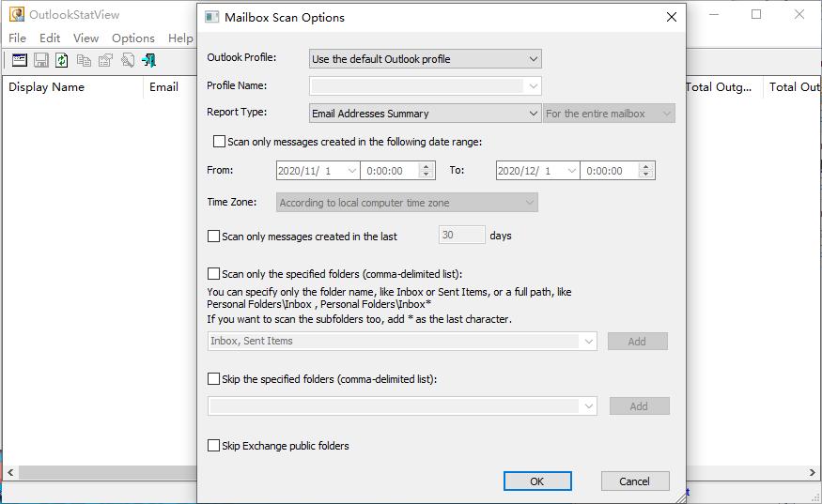Open the Outlook Profile dropdown
This screenshot has width=822, height=504.
(x=426, y=59)
